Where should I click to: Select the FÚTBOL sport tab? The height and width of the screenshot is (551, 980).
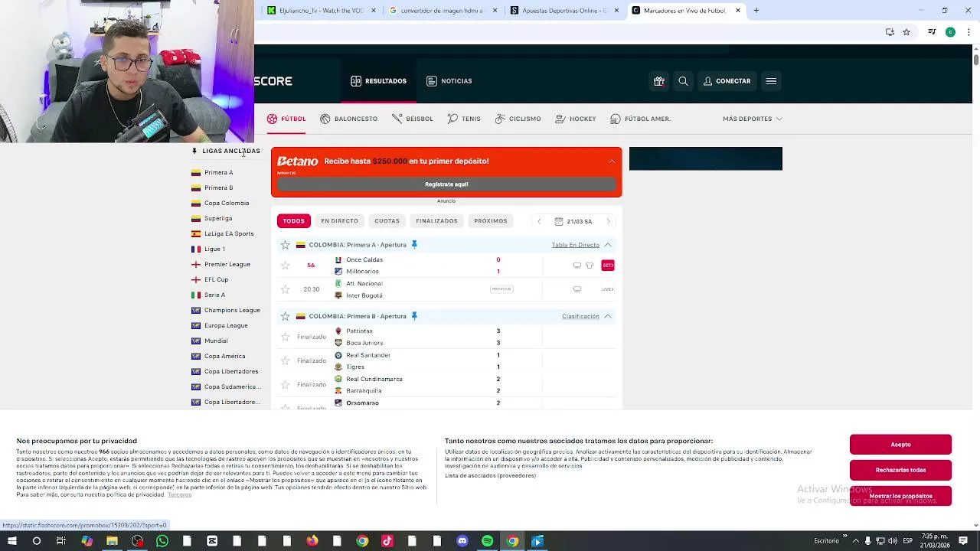[x=286, y=119]
